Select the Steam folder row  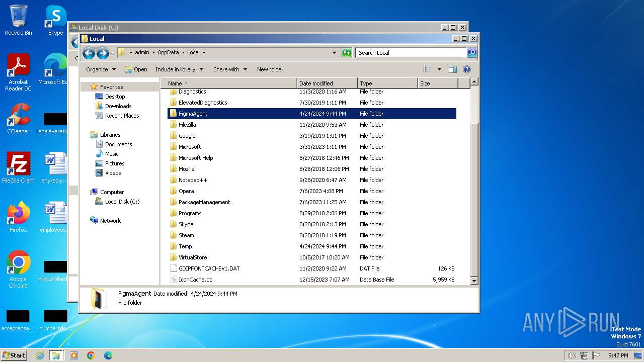[312, 235]
